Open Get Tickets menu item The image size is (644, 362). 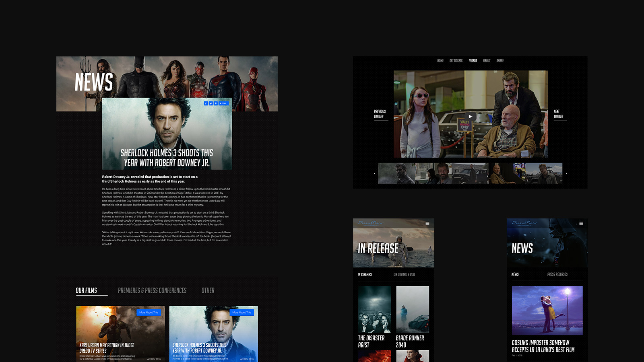456,61
